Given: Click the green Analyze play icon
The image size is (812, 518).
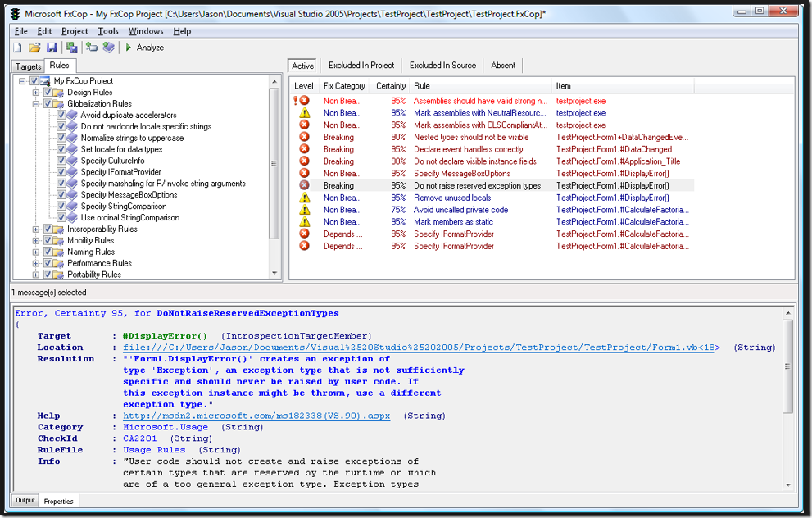Looking at the screenshot, I should tap(129, 48).
